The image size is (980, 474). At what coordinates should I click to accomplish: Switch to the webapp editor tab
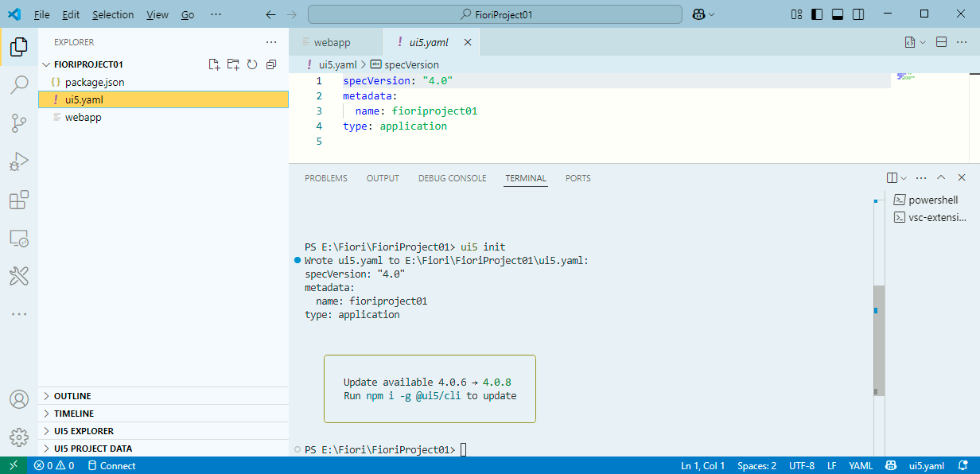click(x=336, y=42)
